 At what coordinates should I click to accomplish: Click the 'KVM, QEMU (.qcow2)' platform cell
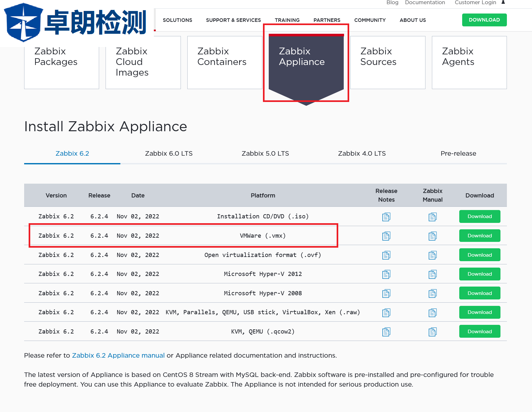pos(263,332)
